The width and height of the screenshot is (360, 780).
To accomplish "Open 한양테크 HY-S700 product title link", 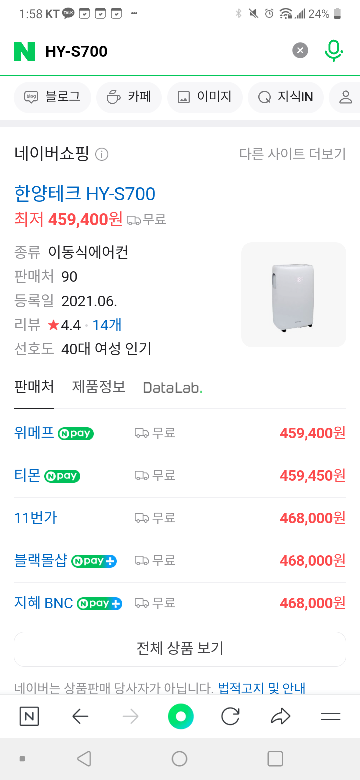I will pos(85,193).
